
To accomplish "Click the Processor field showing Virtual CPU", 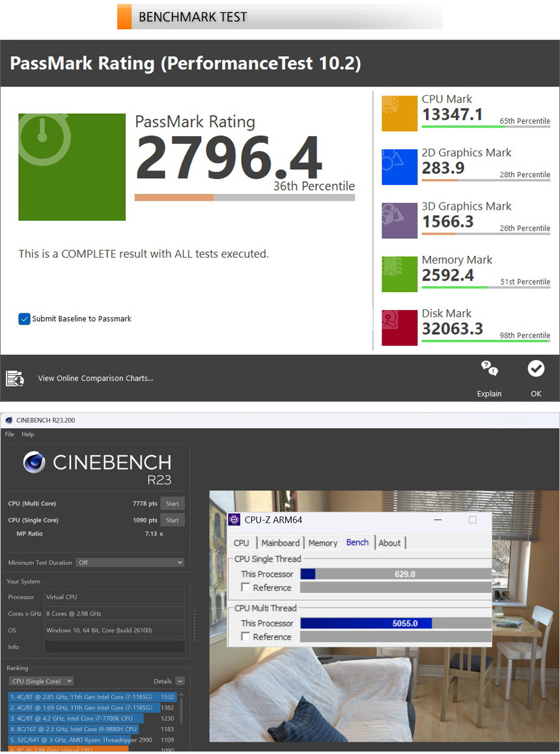I will (115, 597).
